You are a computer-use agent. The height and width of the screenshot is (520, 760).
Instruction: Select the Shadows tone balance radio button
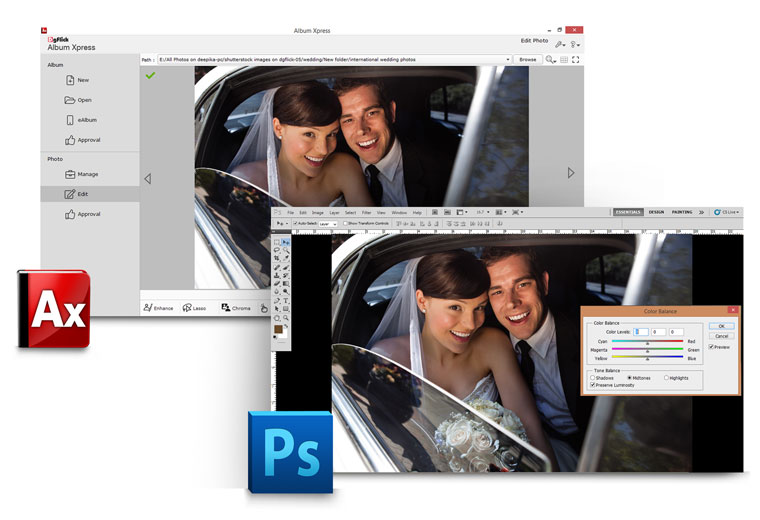pyautogui.click(x=593, y=377)
